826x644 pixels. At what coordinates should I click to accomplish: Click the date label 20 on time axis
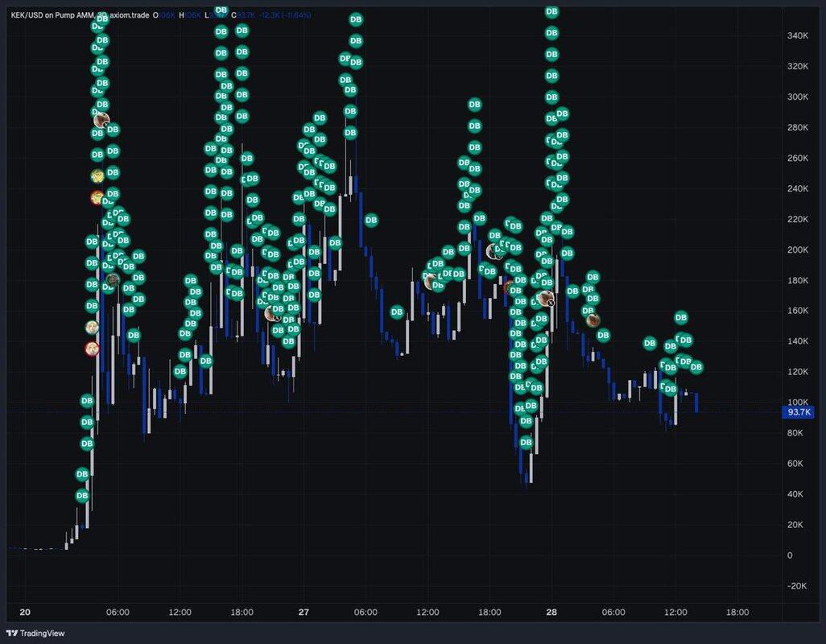pyautogui.click(x=25, y=612)
